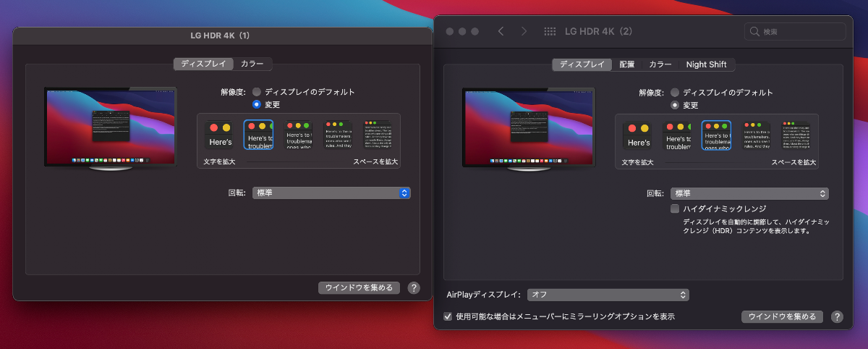The image size is (868, 349).
Task: Click the help button in LG HDR 4K (2)
Action: coord(837,316)
